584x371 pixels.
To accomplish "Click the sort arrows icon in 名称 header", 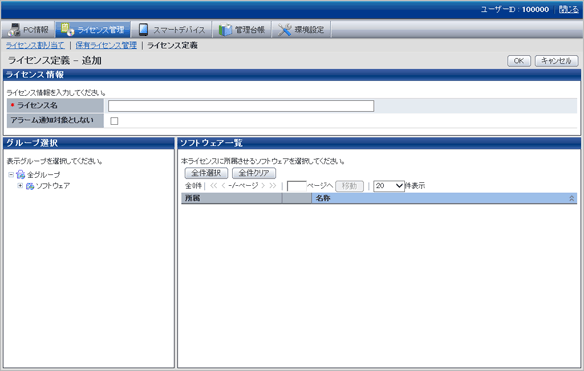I will (x=572, y=199).
